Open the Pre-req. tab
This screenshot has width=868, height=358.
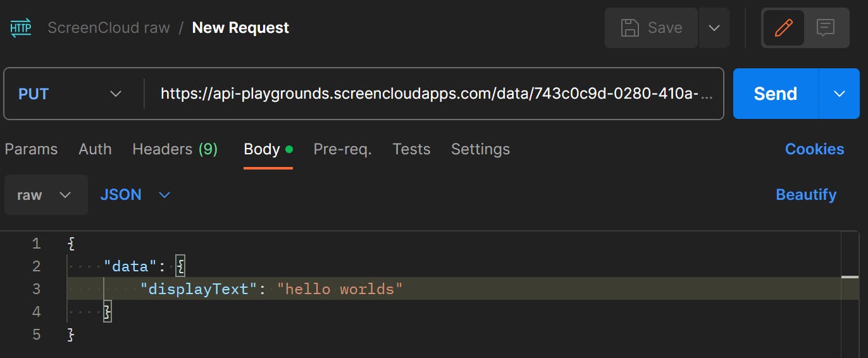click(x=342, y=149)
